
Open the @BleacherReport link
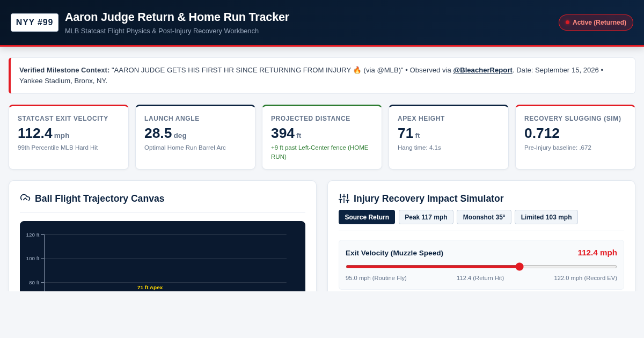tap(482, 70)
